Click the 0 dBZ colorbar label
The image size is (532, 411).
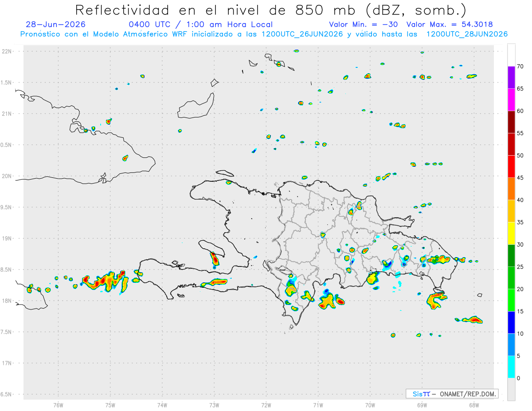point(519,378)
